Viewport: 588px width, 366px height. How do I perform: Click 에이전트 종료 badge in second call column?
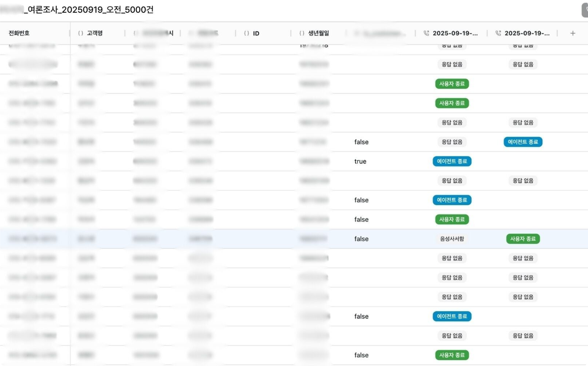coord(523,142)
